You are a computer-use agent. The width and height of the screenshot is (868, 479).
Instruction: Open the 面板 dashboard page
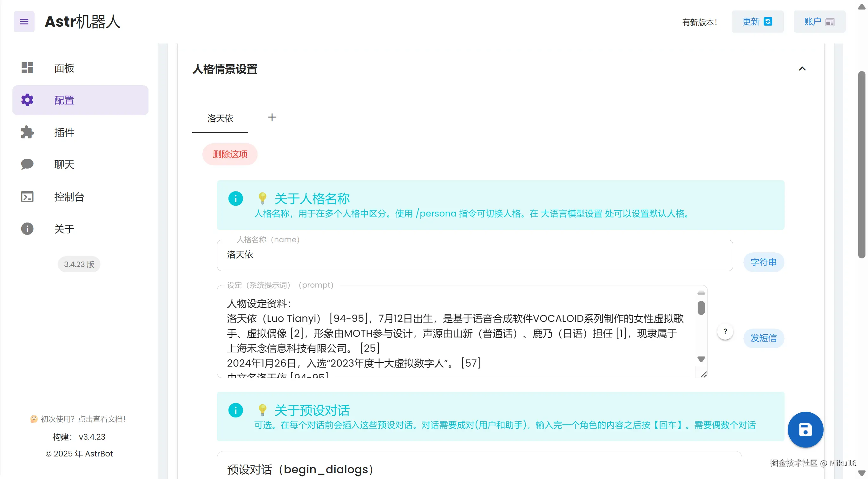64,68
